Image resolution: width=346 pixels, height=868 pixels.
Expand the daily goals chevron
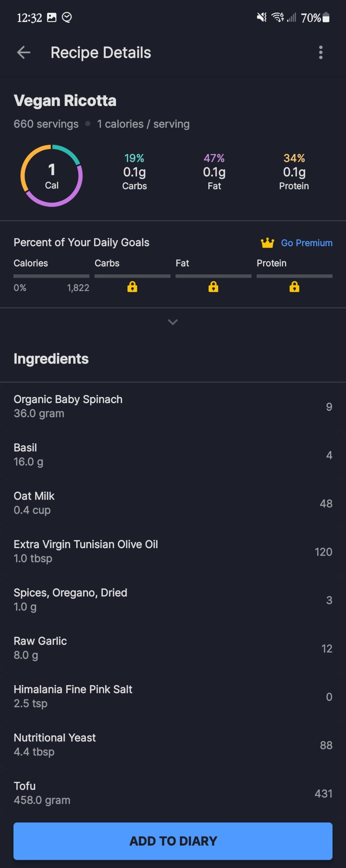tap(173, 322)
